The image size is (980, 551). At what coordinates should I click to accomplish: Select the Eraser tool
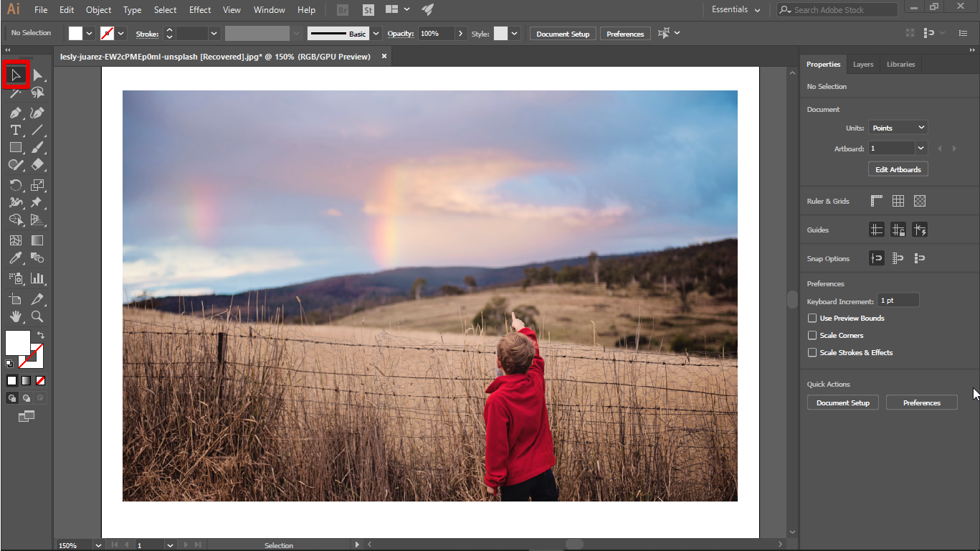pyautogui.click(x=37, y=164)
